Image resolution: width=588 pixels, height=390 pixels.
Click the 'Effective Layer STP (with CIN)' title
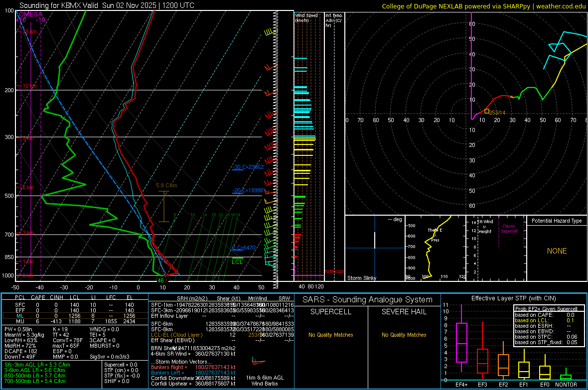pos(513,298)
